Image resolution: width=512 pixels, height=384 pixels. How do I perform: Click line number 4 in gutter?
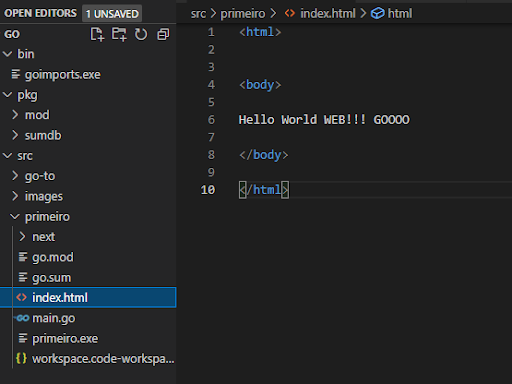click(211, 84)
